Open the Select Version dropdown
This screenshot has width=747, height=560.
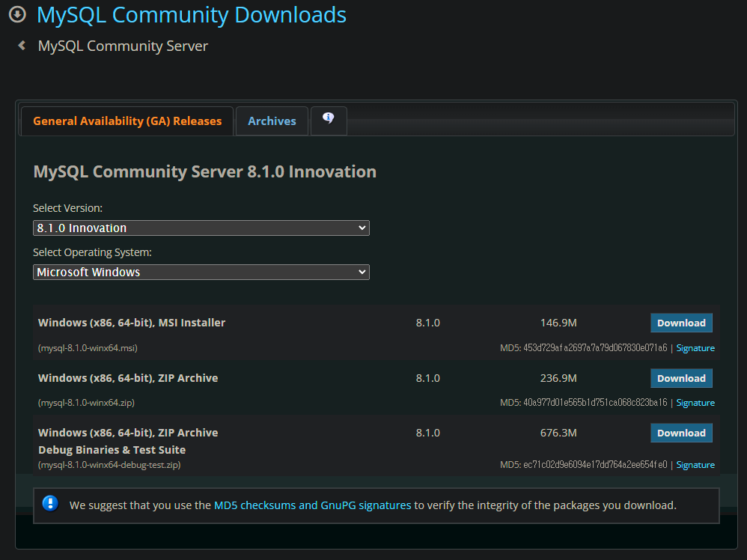pos(201,228)
